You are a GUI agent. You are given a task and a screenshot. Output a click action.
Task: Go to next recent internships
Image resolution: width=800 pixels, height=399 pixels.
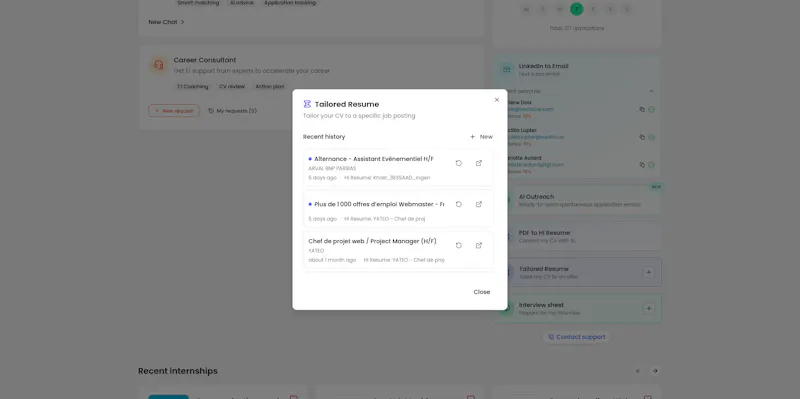click(x=655, y=371)
